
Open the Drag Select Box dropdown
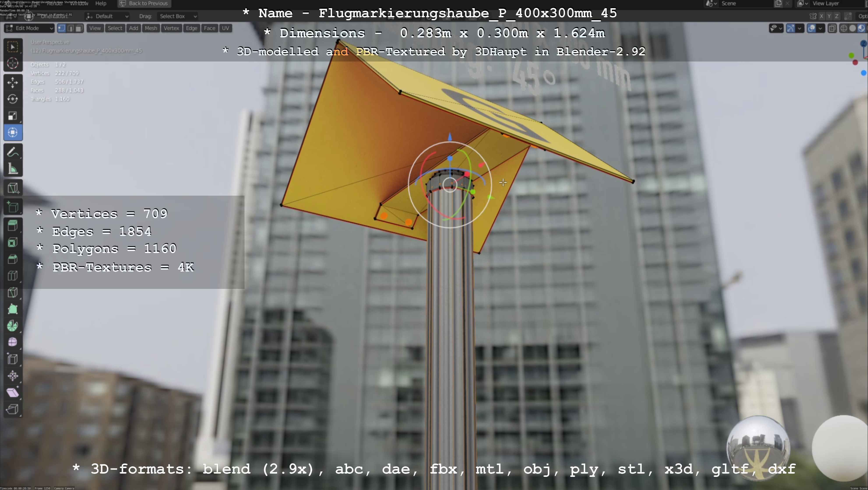tap(178, 16)
